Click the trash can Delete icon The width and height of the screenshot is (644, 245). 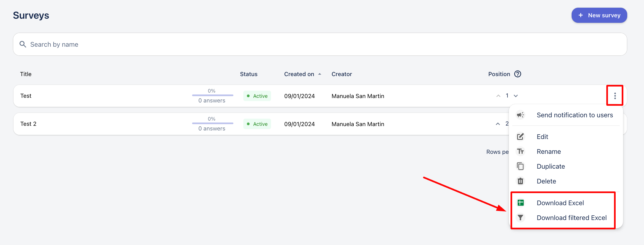[x=520, y=181]
